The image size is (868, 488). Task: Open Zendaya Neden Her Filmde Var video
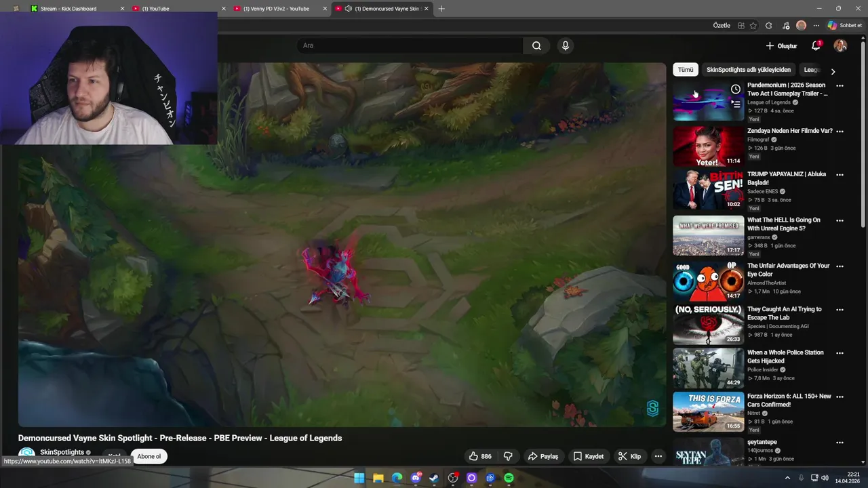(x=790, y=131)
